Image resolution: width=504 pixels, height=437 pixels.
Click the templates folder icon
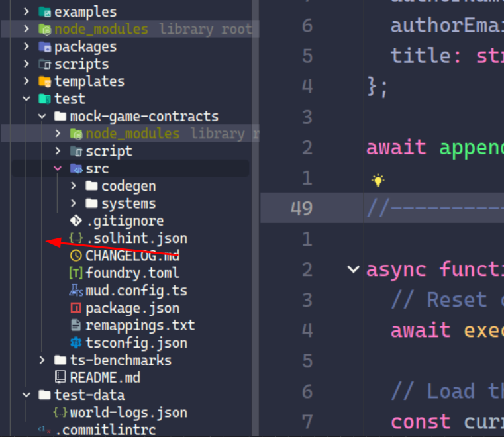[x=44, y=81]
